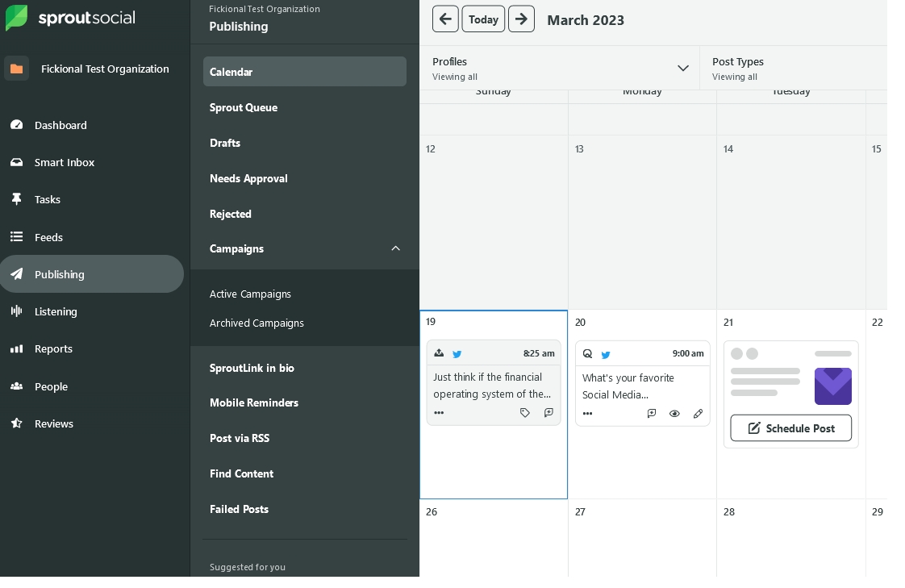Jump to Today in the calendar
Viewport: 905px width, 588px height.
483,19
